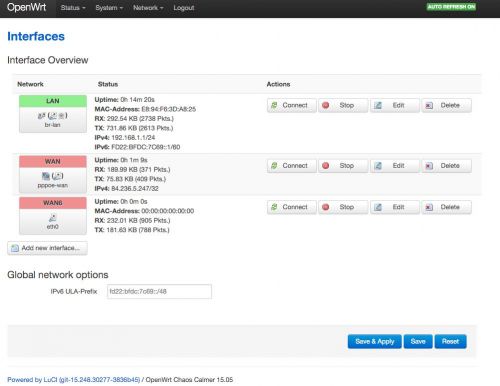The image size is (500, 386).
Task: Stop the WAN6 interface
Action: point(343,207)
